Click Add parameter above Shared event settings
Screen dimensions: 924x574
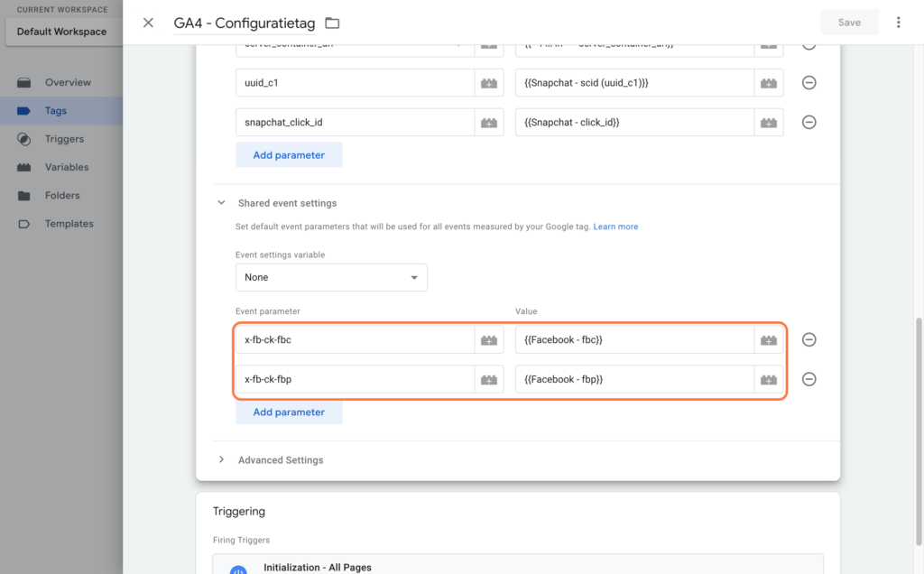[x=289, y=155]
